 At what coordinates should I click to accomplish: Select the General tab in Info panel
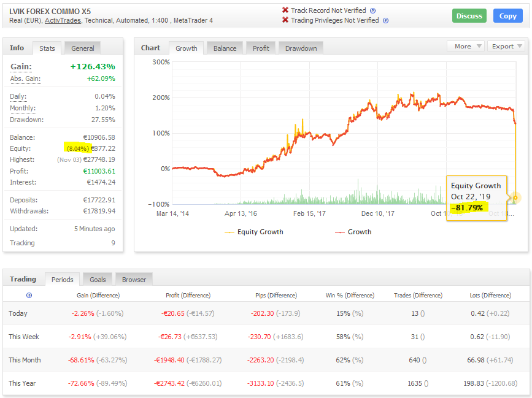click(x=83, y=48)
